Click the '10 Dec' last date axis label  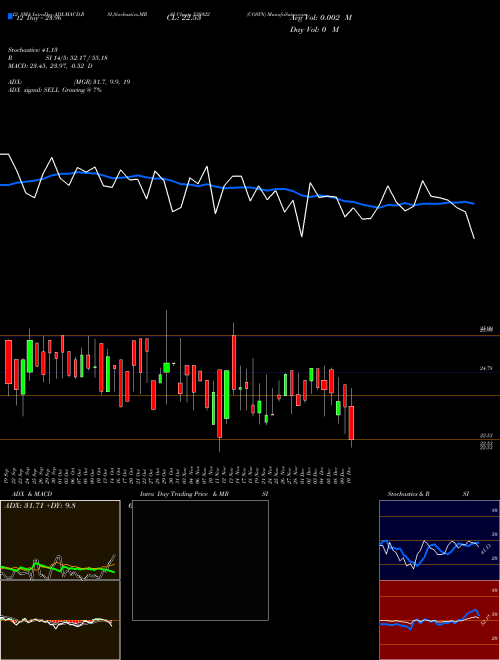click(x=349, y=475)
